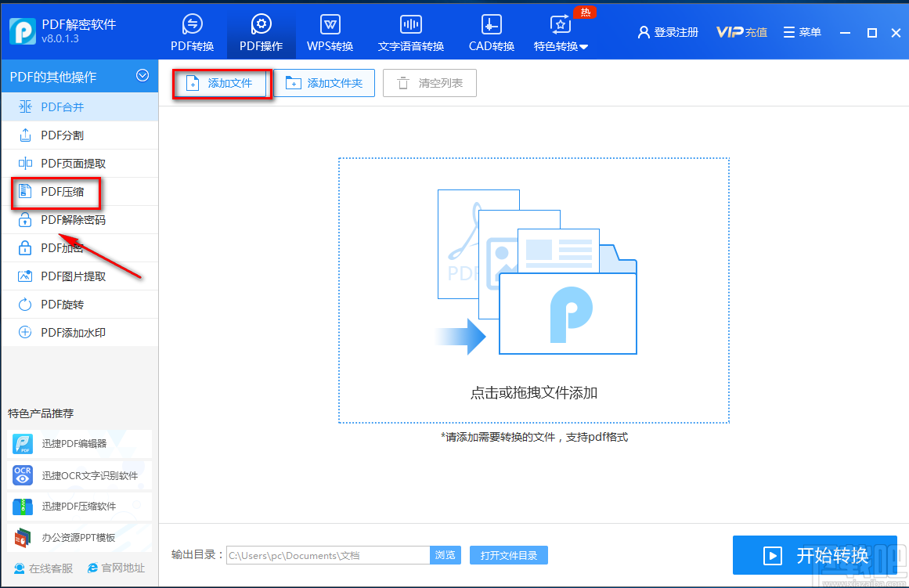Open the 菜单 menu
Screen dimensions: 909x588
click(802, 32)
